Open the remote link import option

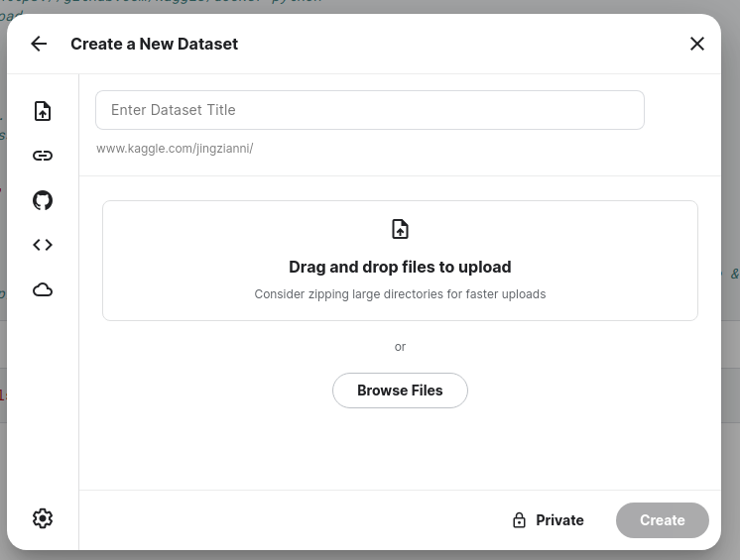pyautogui.click(x=43, y=156)
